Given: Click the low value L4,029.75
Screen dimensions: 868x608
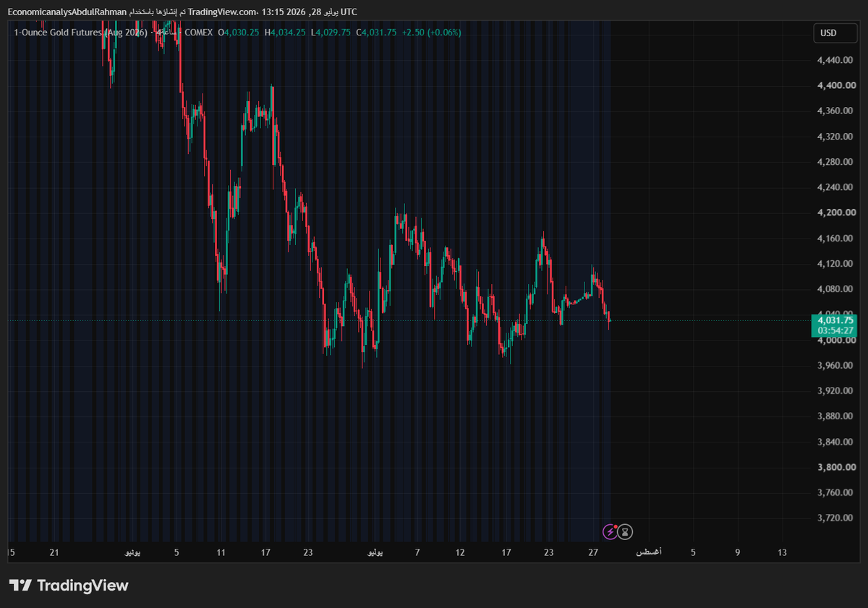Looking at the screenshot, I should (331, 33).
